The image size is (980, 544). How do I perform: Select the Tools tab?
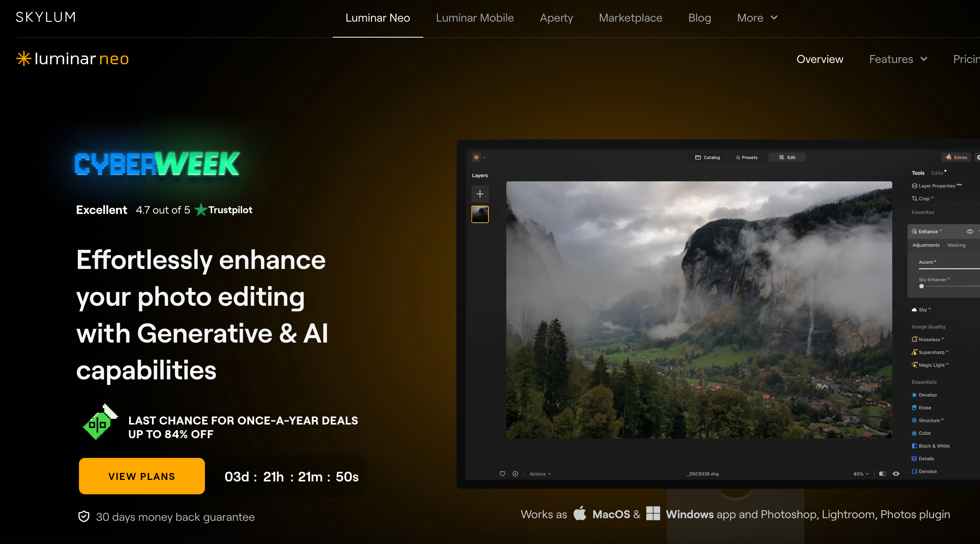click(x=918, y=173)
